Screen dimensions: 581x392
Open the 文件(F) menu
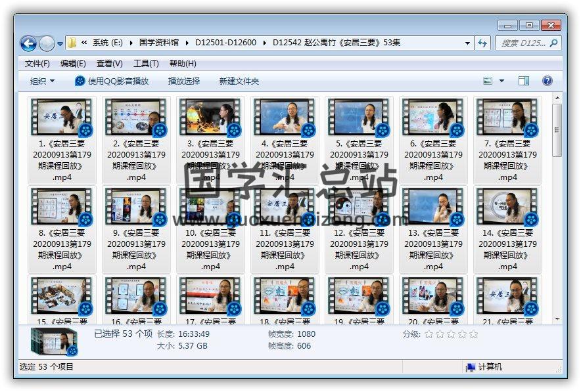(x=37, y=64)
